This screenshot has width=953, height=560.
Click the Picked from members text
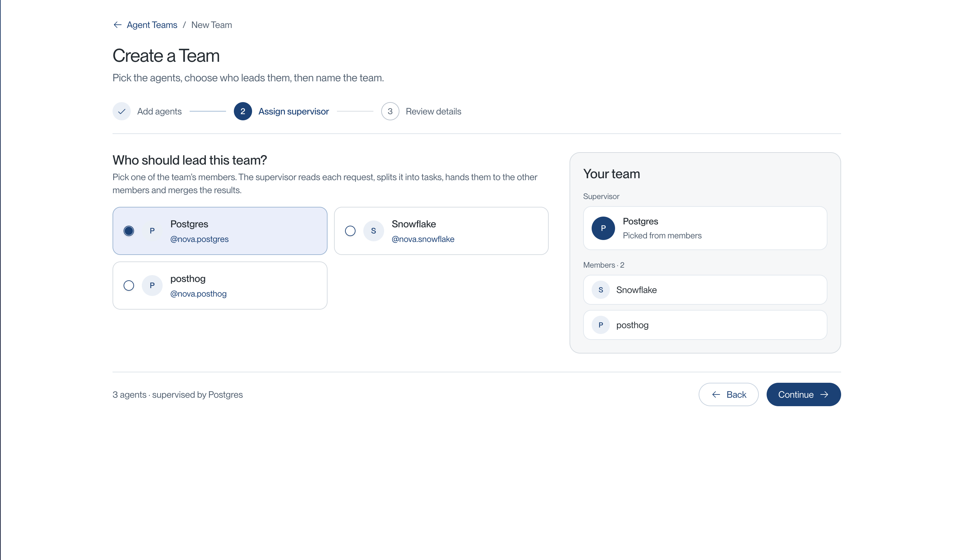point(662,235)
